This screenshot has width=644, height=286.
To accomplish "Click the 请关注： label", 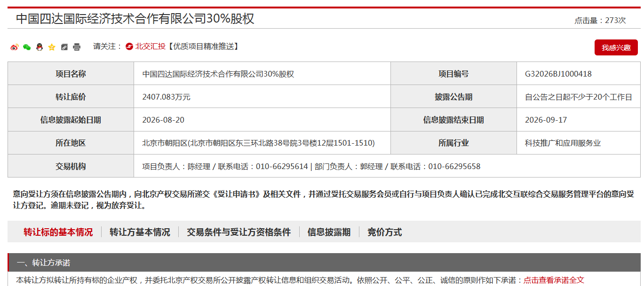I will (x=108, y=46).
